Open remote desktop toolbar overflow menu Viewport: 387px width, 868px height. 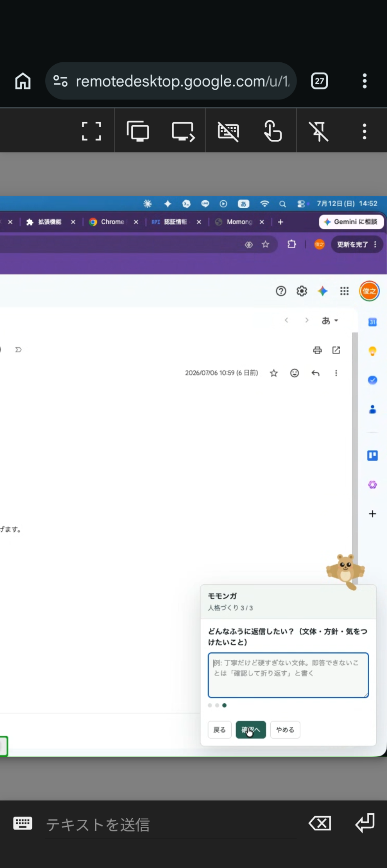(364, 131)
